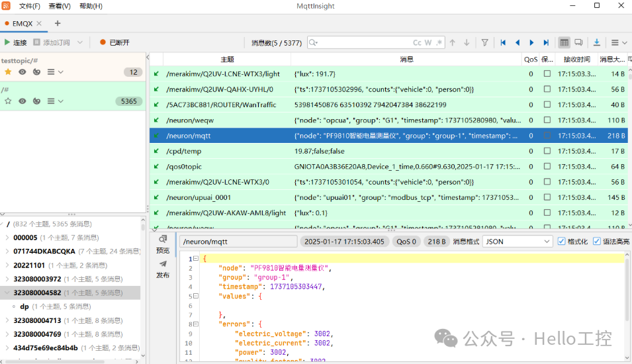Check retained box in Q2UV-LCNE-WTX3/light row

(547, 73)
